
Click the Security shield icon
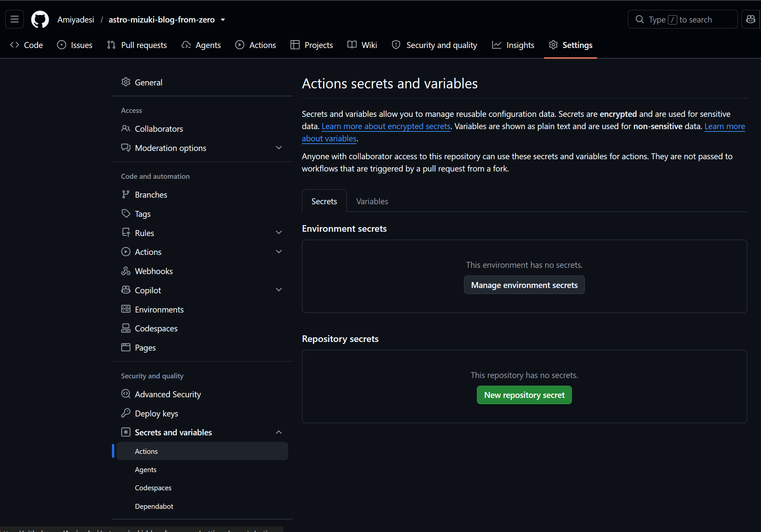(396, 45)
